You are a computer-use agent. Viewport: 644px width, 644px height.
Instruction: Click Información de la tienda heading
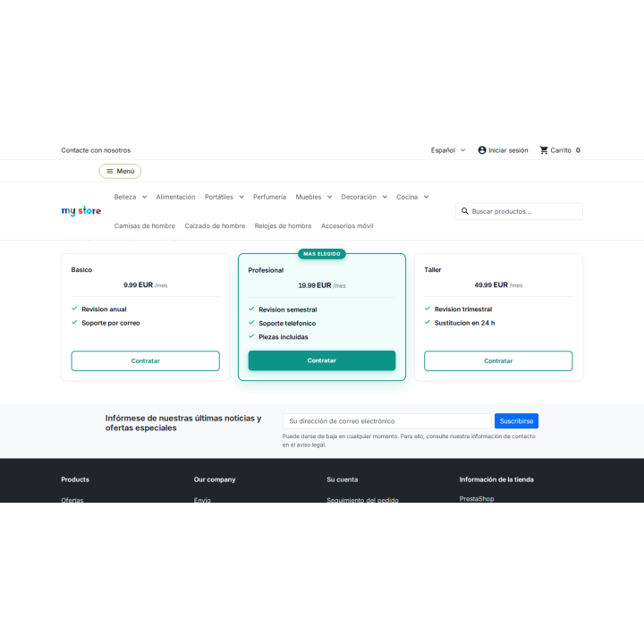(x=496, y=479)
